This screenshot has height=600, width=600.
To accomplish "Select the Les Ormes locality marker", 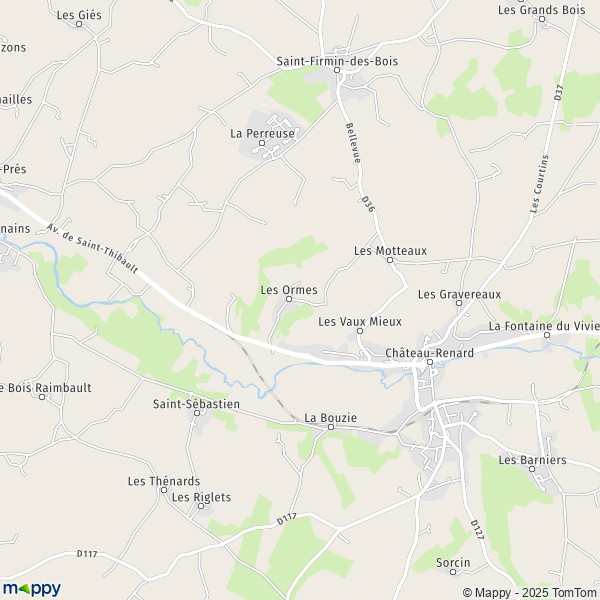I will 289,299.
